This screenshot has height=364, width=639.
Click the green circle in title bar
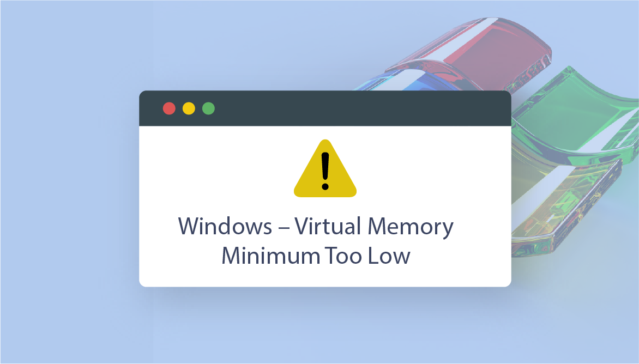[x=208, y=108]
